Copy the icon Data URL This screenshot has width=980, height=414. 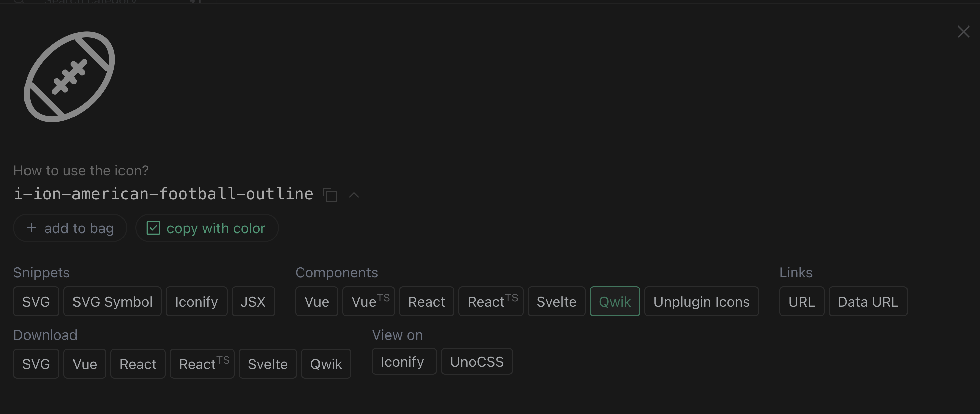(x=868, y=302)
